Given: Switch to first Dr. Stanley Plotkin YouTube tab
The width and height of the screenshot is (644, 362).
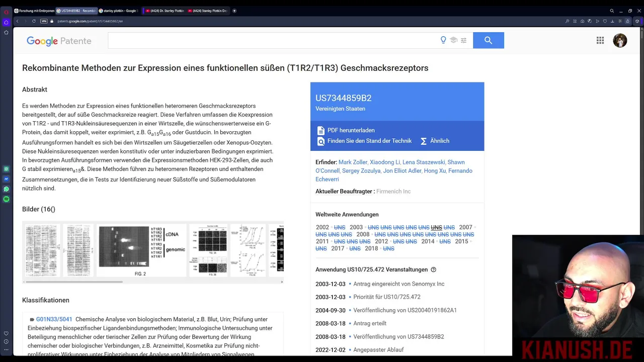Looking at the screenshot, I should [165, 11].
